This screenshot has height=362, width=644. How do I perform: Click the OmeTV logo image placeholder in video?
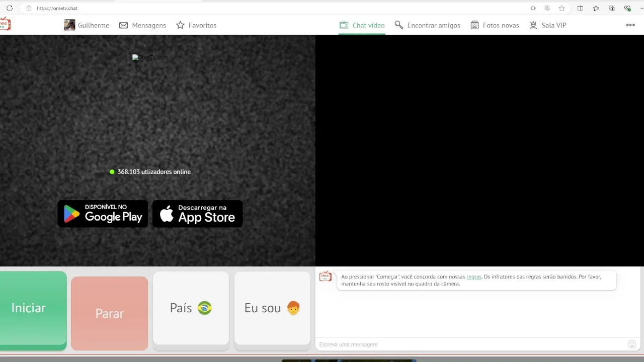click(x=150, y=57)
